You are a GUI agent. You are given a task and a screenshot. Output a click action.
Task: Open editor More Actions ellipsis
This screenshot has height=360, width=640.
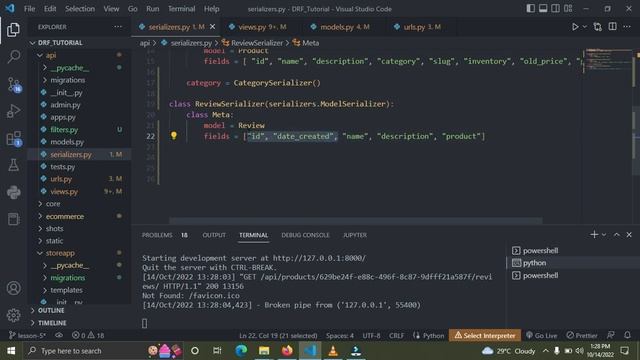click(627, 27)
